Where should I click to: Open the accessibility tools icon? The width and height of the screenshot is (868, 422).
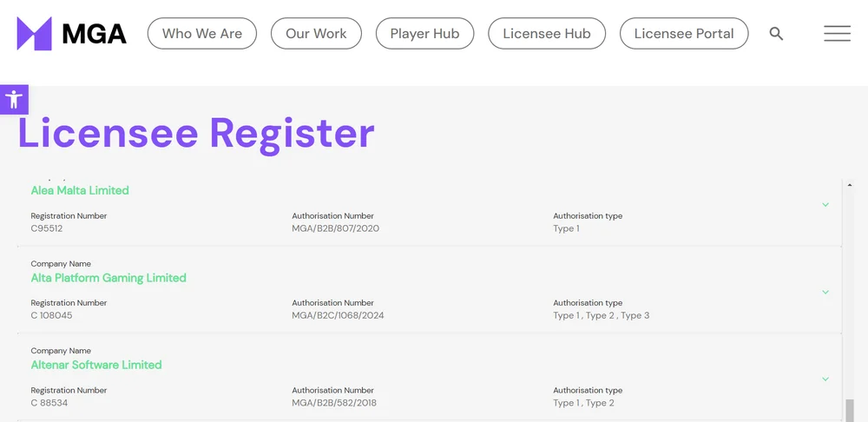point(14,100)
